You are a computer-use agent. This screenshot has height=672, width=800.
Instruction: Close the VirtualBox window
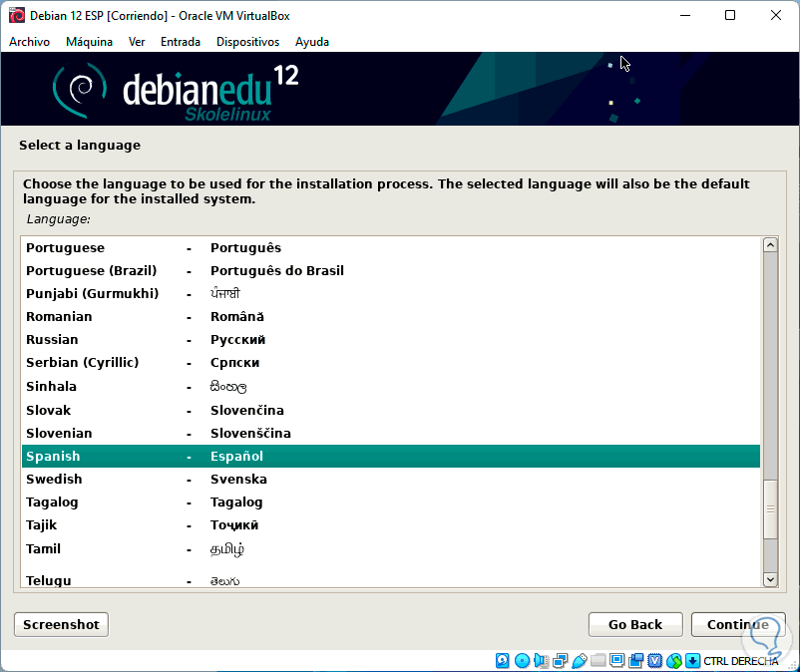[775, 15]
